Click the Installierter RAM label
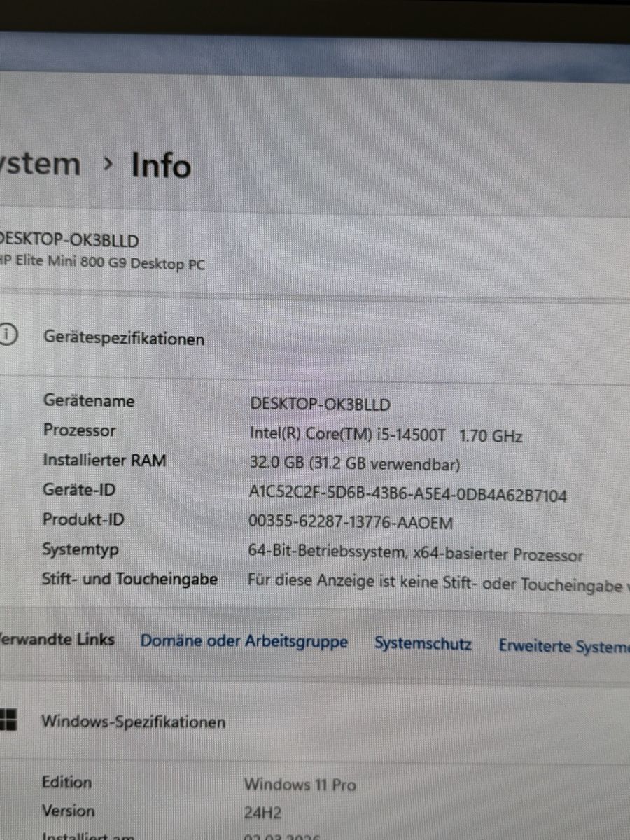The width and height of the screenshot is (630, 840). (x=104, y=461)
